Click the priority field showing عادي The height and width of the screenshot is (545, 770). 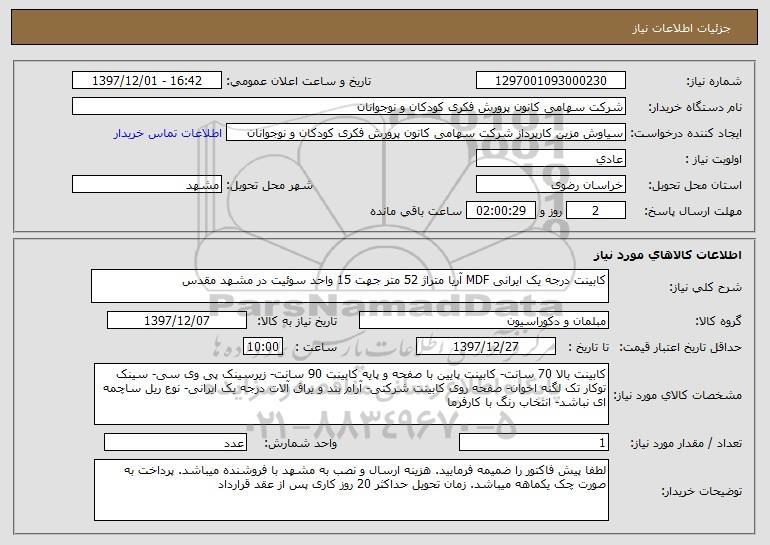tap(550, 159)
